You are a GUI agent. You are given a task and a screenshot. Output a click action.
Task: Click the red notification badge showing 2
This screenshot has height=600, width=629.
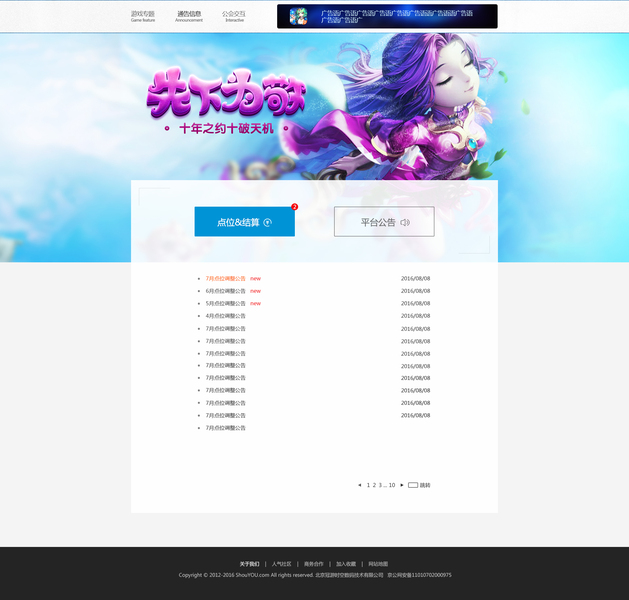coord(294,207)
